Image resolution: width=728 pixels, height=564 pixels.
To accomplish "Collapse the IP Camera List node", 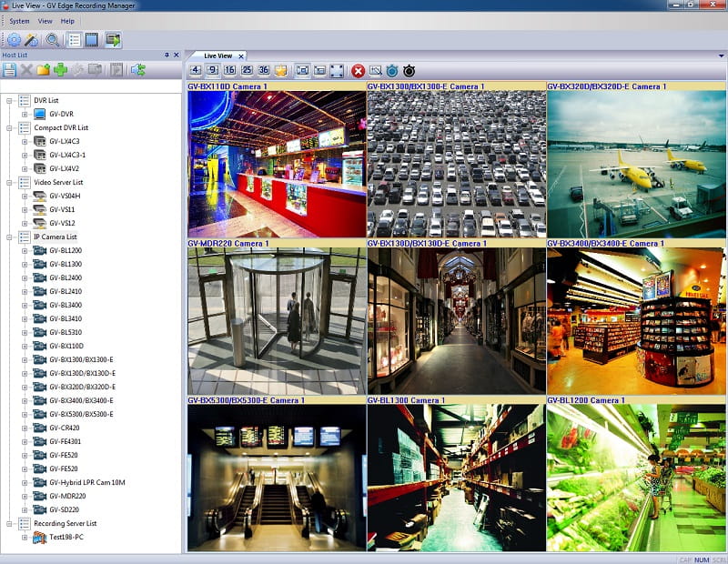I will click(x=10, y=237).
